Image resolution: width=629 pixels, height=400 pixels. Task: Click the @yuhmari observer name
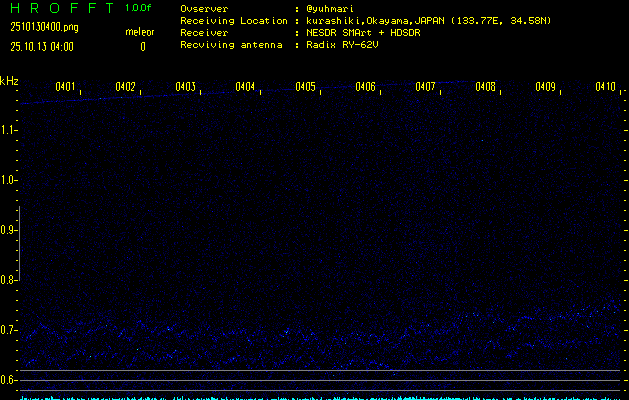pyautogui.click(x=328, y=8)
